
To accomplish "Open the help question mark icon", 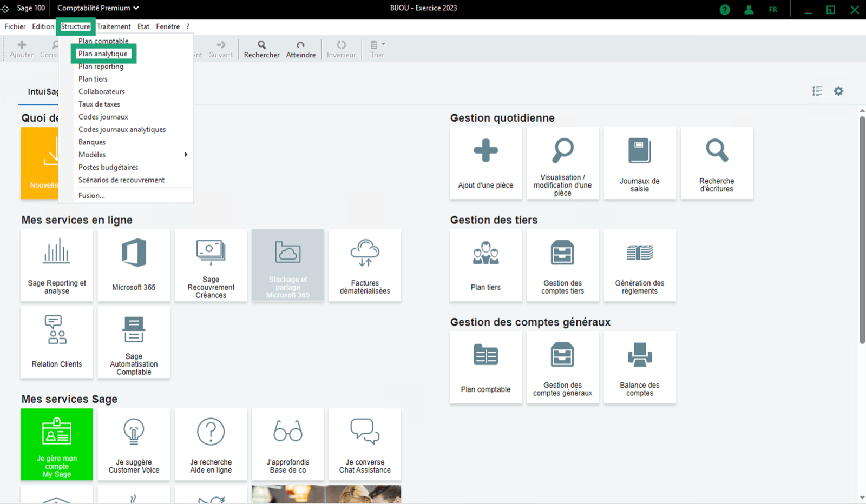I will click(725, 10).
